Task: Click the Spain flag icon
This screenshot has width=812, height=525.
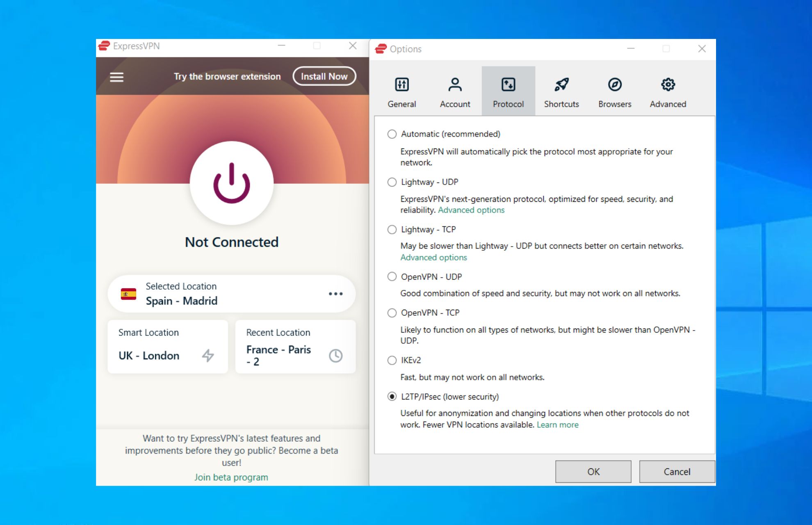Action: click(x=128, y=294)
